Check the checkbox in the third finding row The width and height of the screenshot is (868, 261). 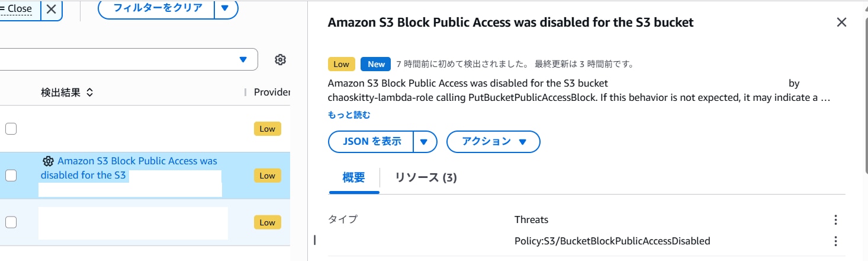(x=11, y=222)
